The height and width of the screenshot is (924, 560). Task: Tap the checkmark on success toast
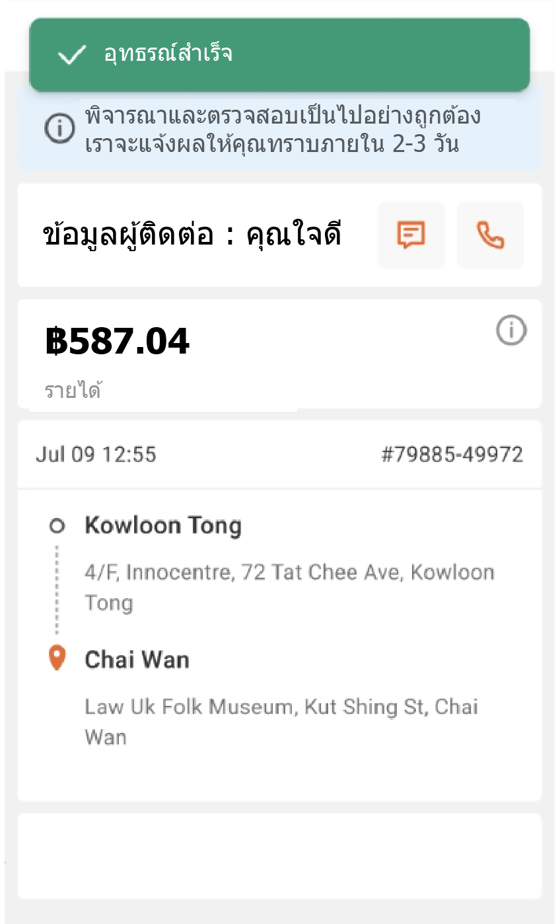pos(71,55)
